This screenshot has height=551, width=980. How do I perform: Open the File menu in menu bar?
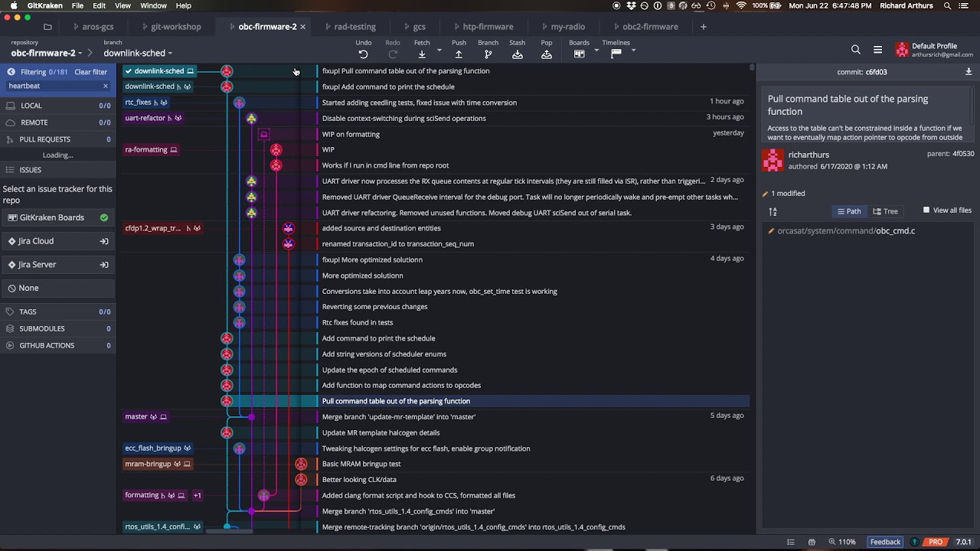[x=77, y=5]
